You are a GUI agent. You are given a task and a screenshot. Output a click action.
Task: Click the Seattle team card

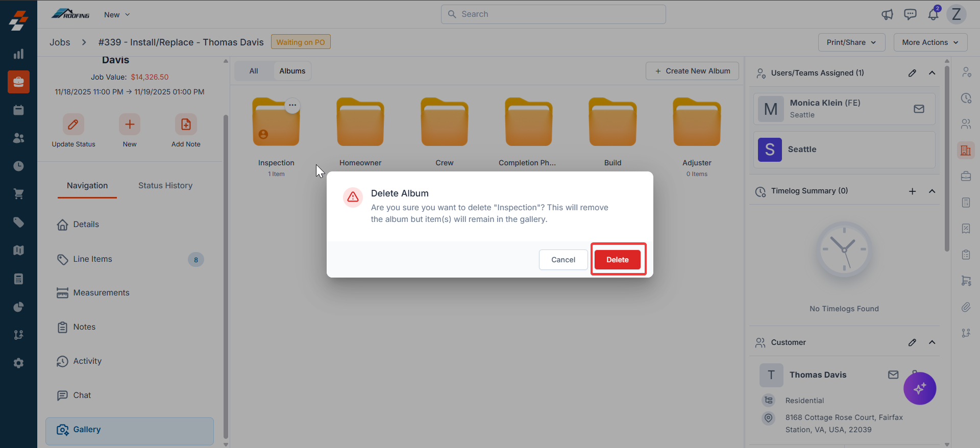coord(844,150)
